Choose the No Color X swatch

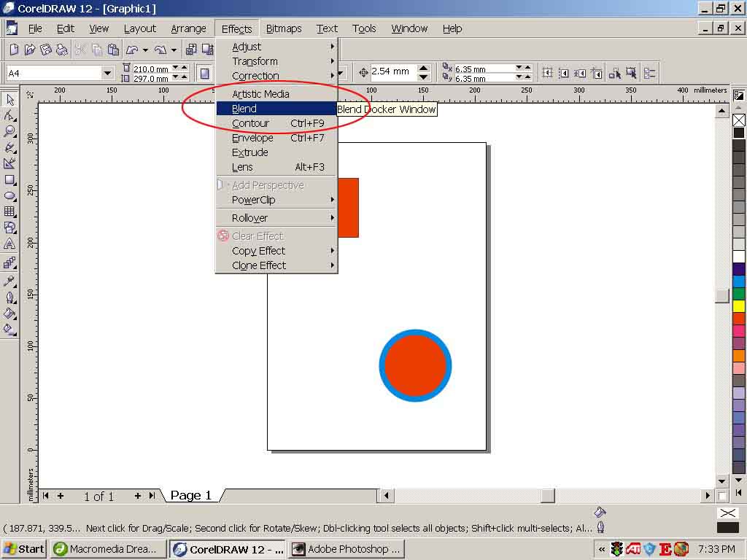[739, 120]
